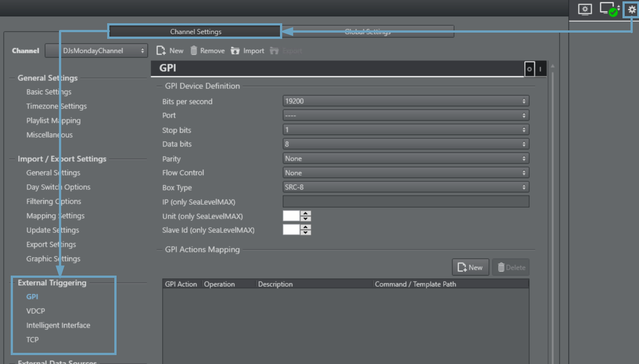The height and width of the screenshot is (364, 639).
Task: Open settings via the gear icon
Action: pos(631,9)
